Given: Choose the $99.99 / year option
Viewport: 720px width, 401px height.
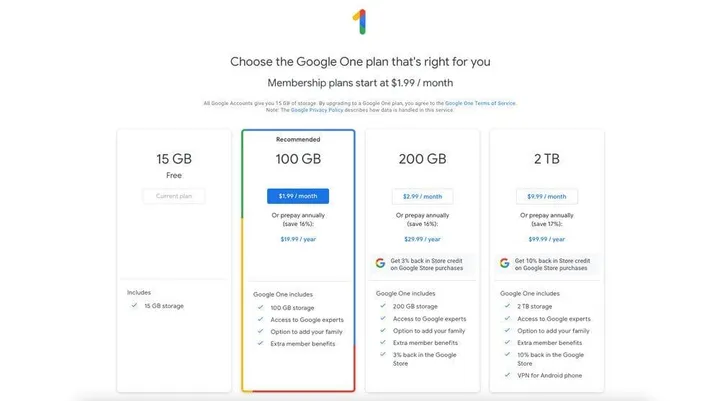Looking at the screenshot, I should click(546, 240).
